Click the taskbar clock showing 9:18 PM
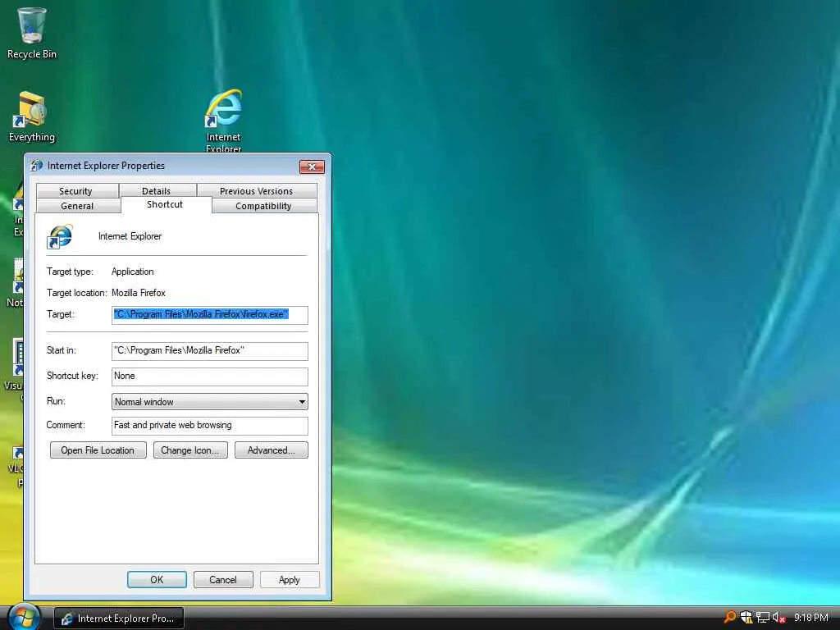The width and height of the screenshot is (840, 630). tap(811, 618)
